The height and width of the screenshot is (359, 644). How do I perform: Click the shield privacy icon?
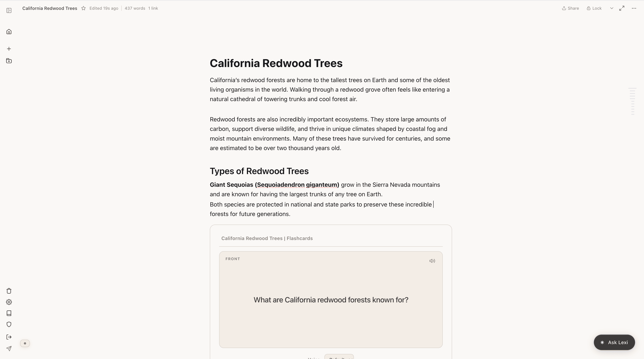tap(9, 324)
